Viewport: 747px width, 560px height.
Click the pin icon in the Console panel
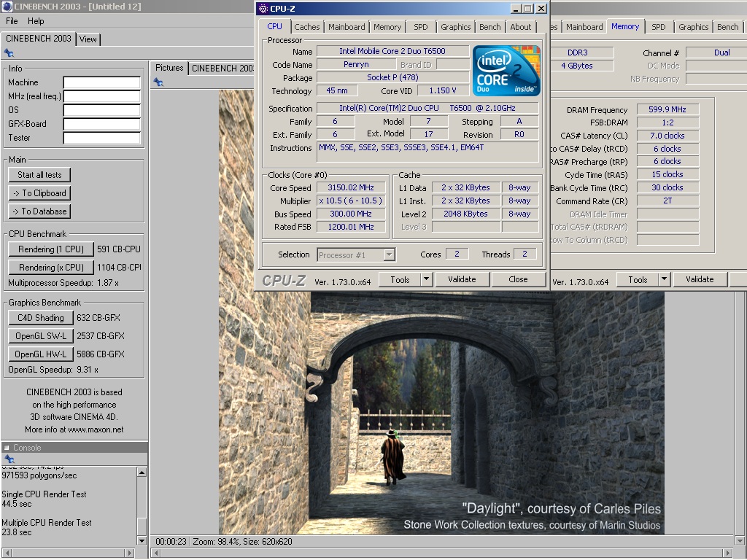point(9,459)
